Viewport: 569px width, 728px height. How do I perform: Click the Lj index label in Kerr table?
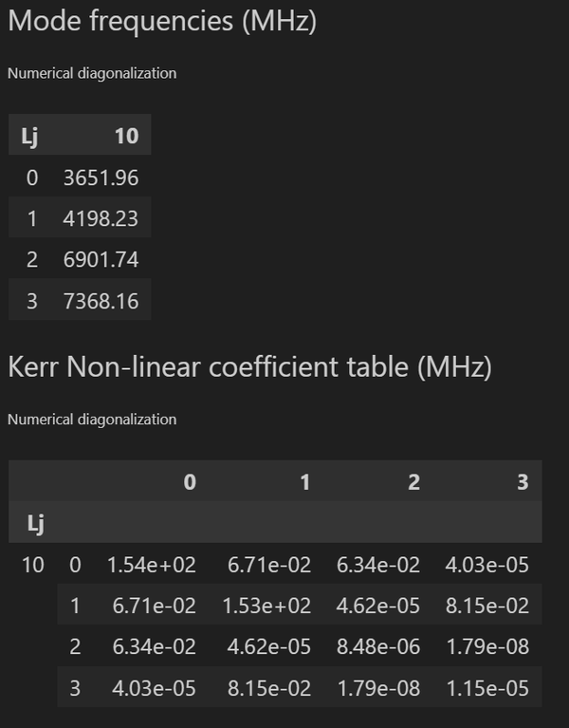(x=32, y=522)
